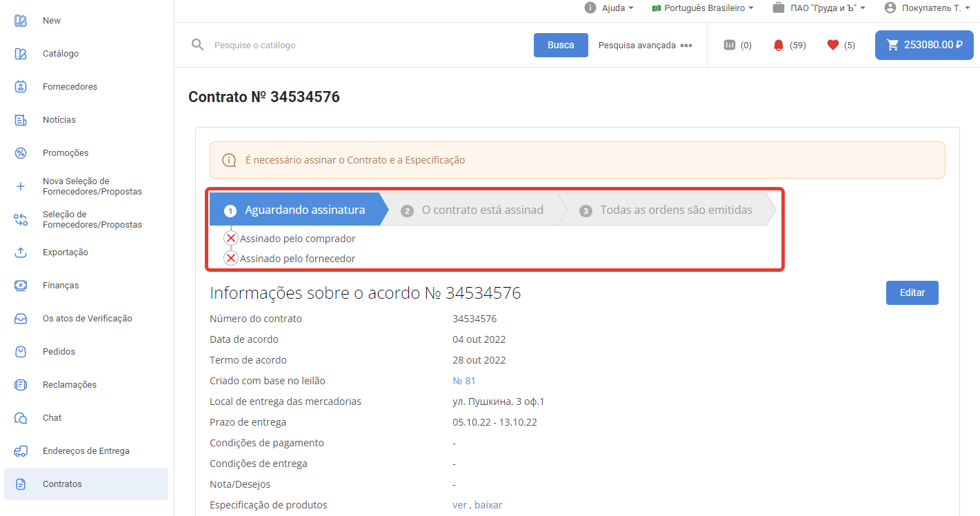
Task: Open the Покупатель Т. user dropdown
Action: pyautogui.click(x=927, y=8)
